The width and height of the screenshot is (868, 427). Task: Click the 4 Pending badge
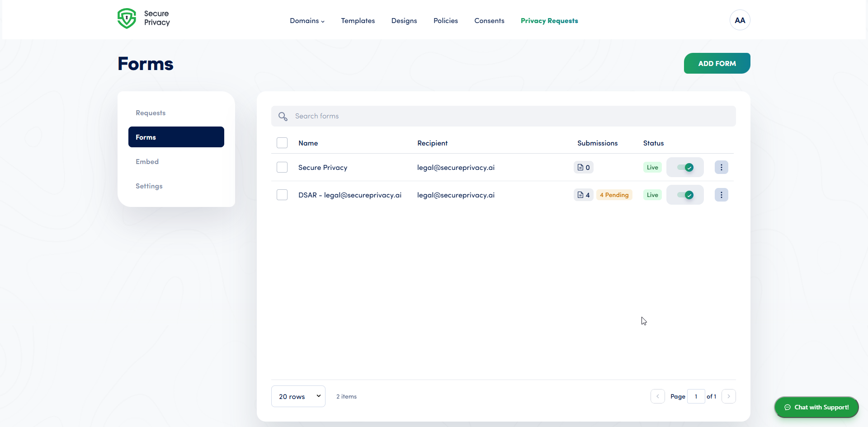[x=614, y=195]
